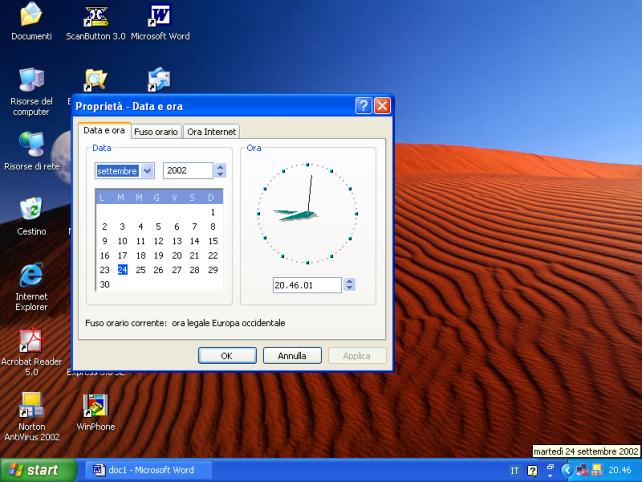Select day 15 in the calendar

point(213,241)
